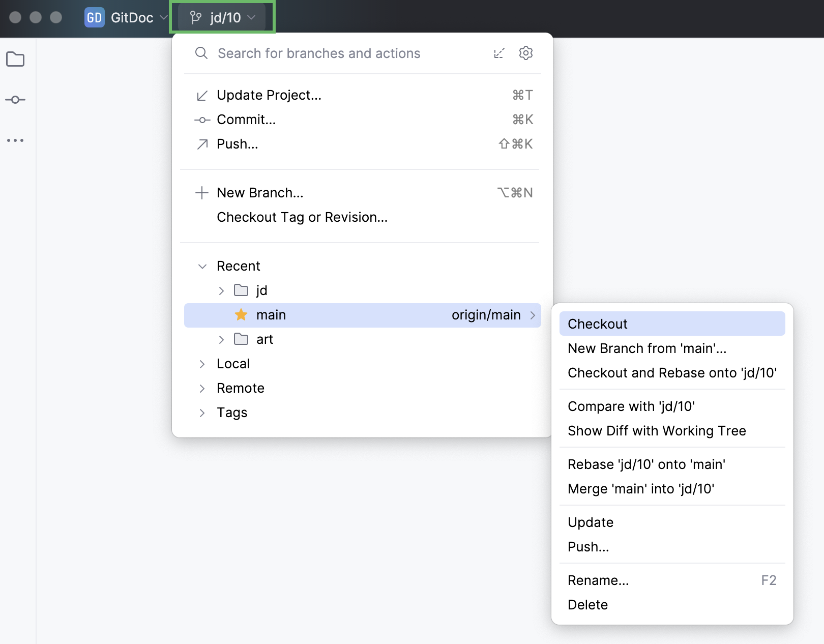Select Checkout from the main branch menu
The image size is (824, 644).
tap(598, 324)
